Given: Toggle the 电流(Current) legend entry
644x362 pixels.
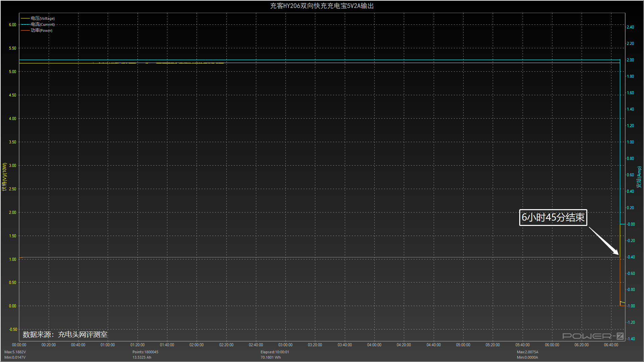Looking at the screenshot, I should click(43, 24).
